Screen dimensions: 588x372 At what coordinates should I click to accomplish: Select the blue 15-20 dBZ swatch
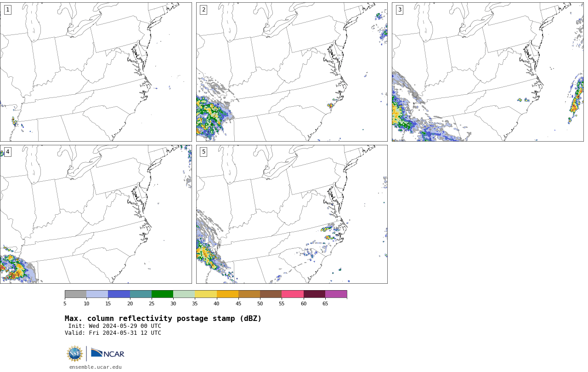click(119, 294)
